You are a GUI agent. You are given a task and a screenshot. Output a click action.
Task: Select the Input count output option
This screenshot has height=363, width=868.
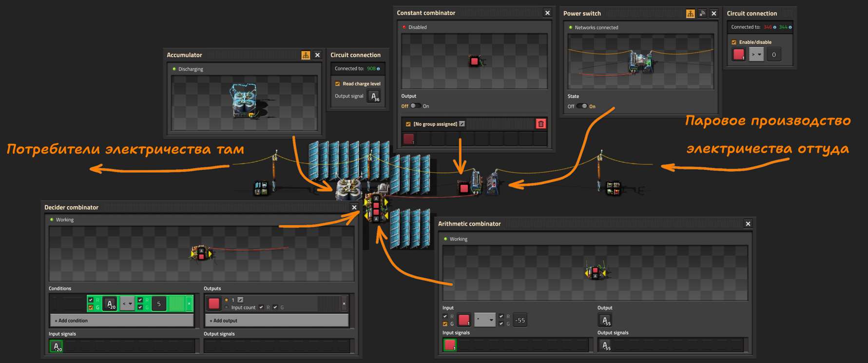tap(227, 307)
